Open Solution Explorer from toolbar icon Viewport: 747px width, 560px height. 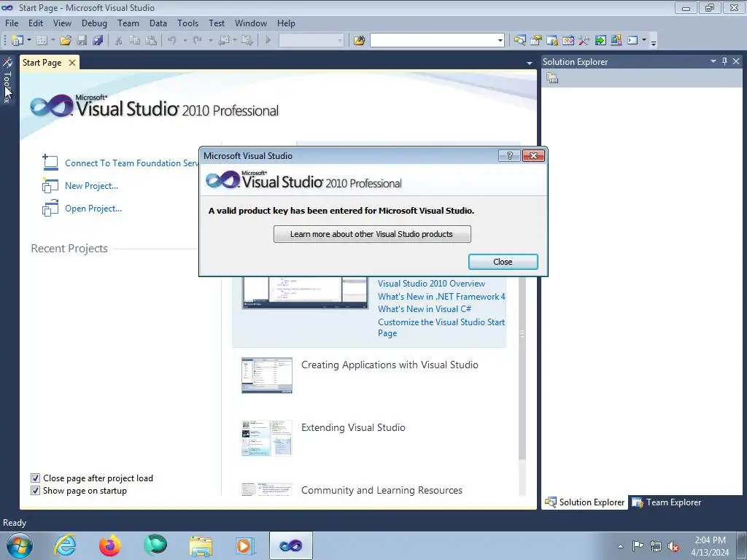click(519, 41)
